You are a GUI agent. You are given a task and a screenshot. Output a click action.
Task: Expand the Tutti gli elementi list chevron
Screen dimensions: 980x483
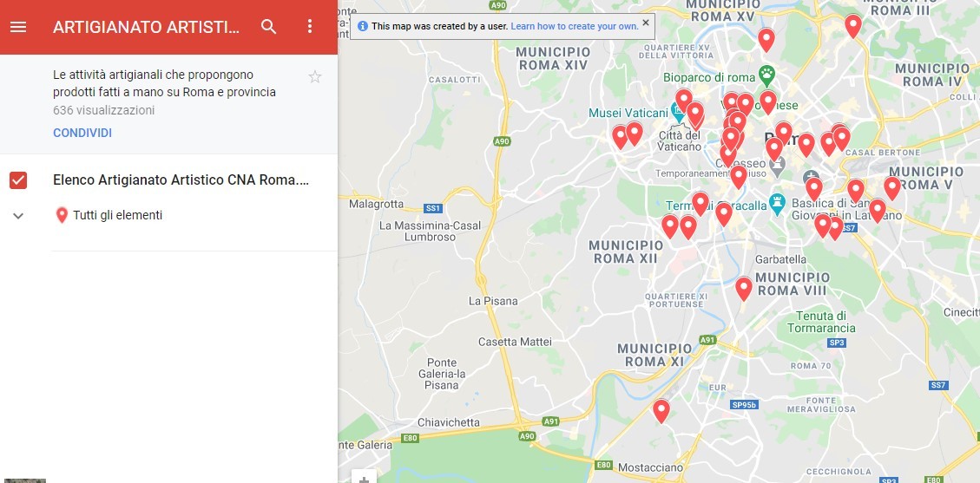(18, 216)
